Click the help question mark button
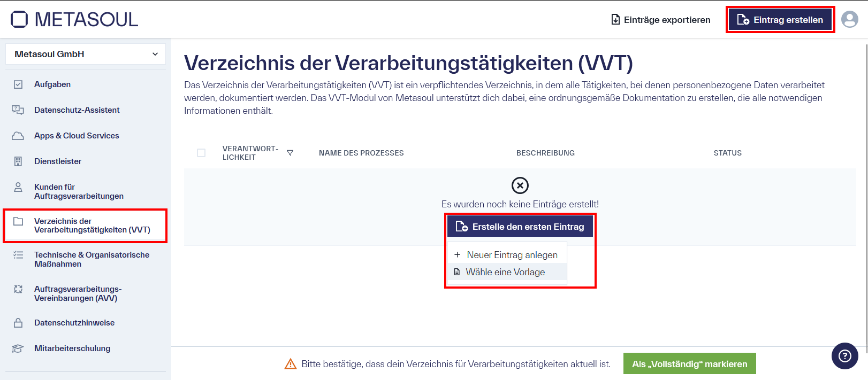Screen dimensions: 868x380 pos(845,356)
